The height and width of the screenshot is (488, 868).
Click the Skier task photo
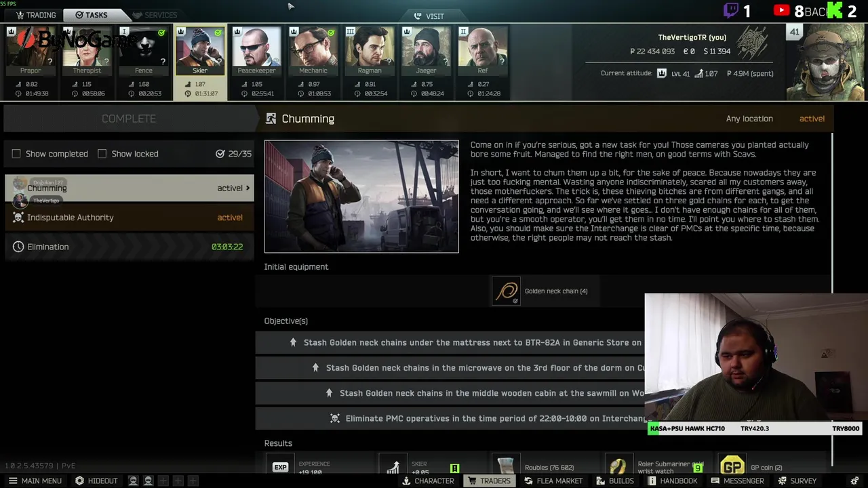[361, 197]
